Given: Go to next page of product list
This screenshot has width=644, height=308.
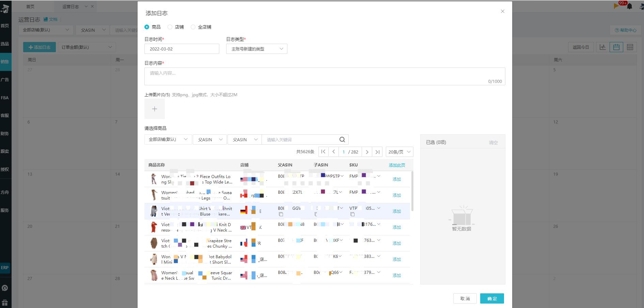Looking at the screenshot, I should (x=367, y=152).
